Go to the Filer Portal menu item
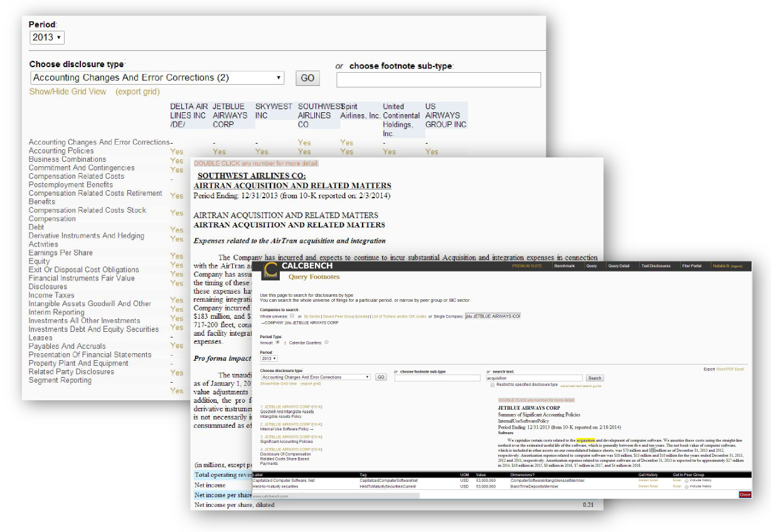Viewport: 771px width, 532px height. [691, 266]
